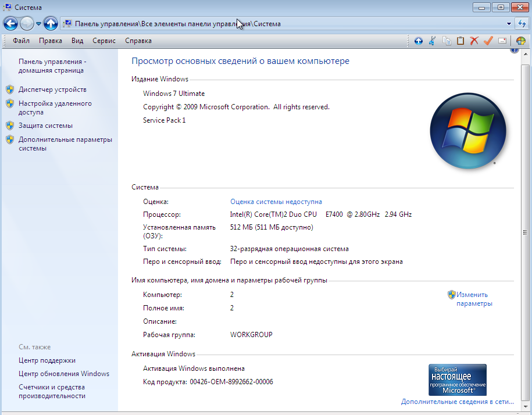Screen dimensions: 532x415
Task: Select the processor E7400 value text
Action: pyautogui.click(x=320, y=214)
